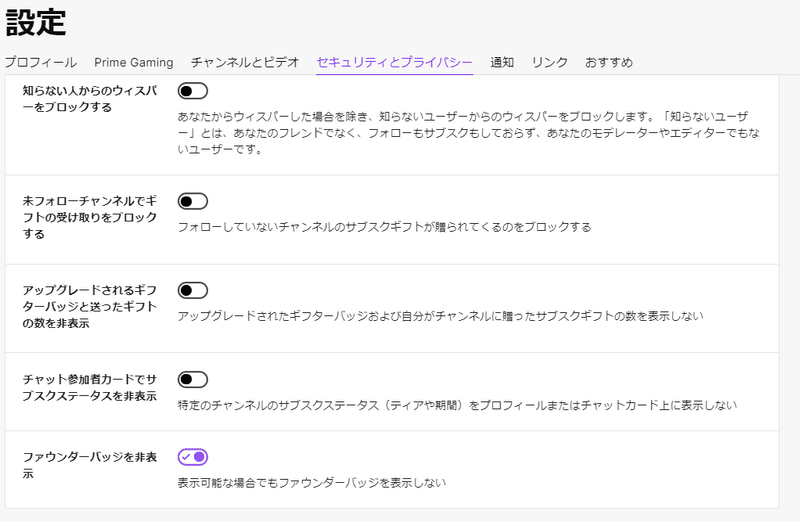800x522 pixels.
Task: Select the セキュリティとプライバシー tab
Action: point(394,62)
